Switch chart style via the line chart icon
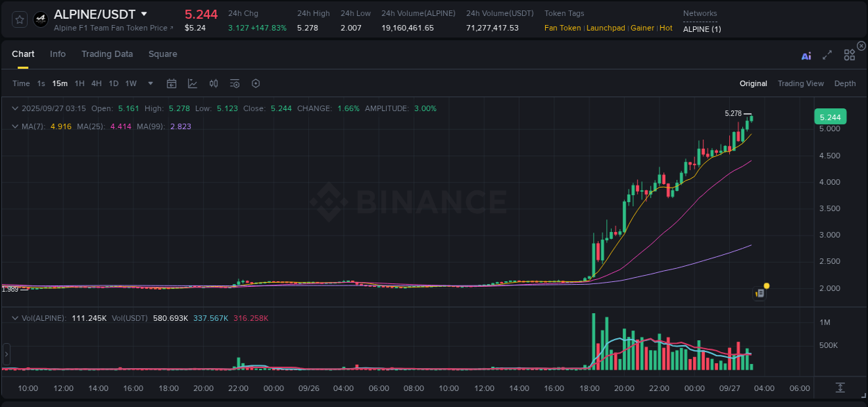868x407 pixels. [192, 83]
